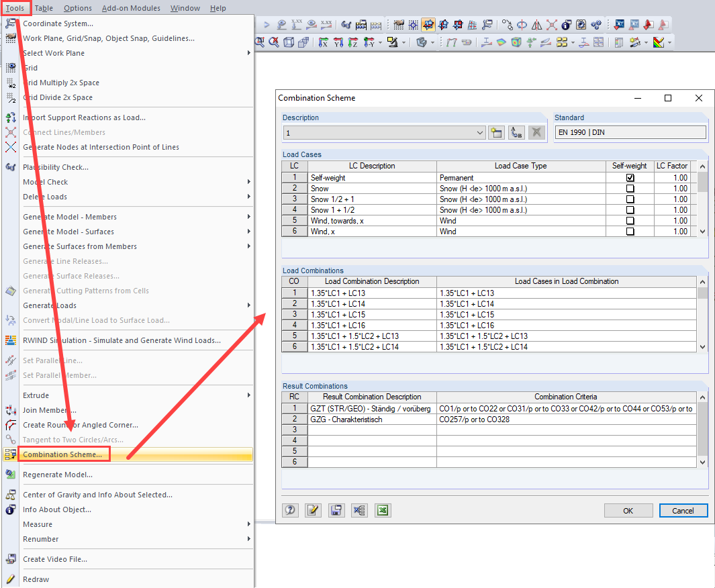Image resolution: width=715 pixels, height=588 pixels.
Task: Click the rainbow cube results toolbar icon
Action: 516,42
